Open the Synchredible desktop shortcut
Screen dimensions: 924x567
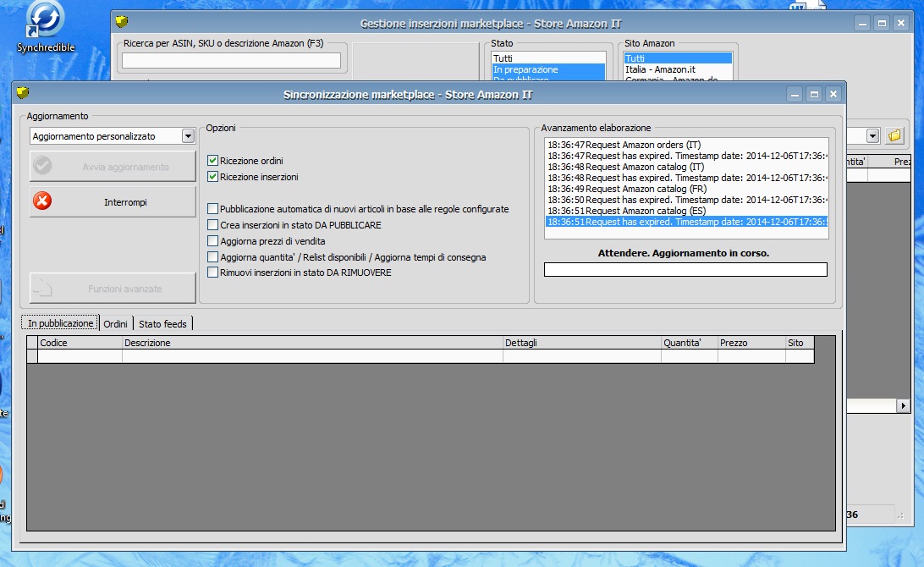46,26
